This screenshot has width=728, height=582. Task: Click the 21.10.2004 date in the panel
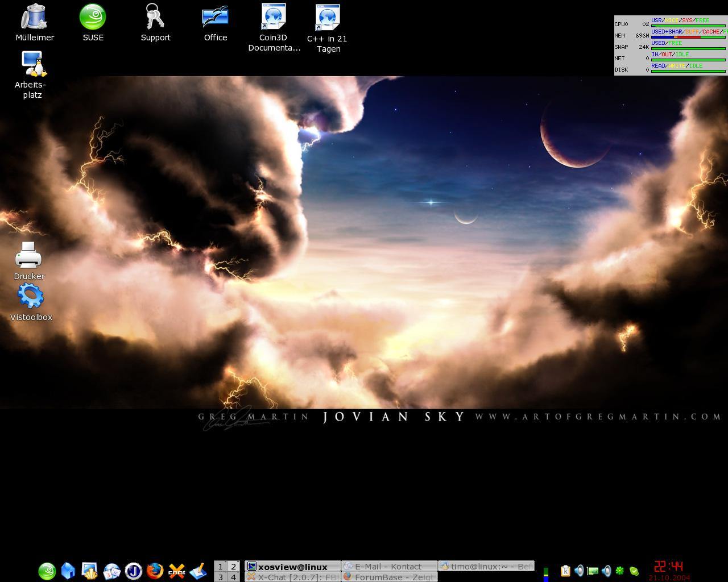click(669, 578)
